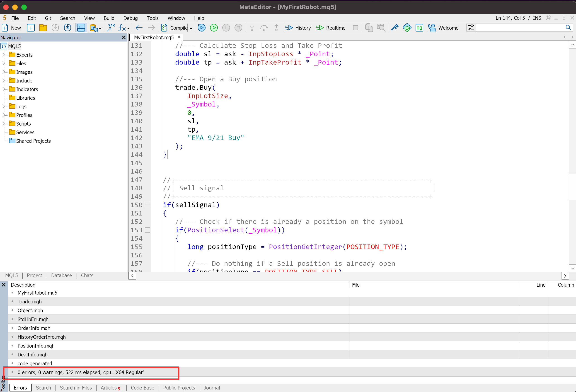
Task: Navigate forward with the right arrow
Action: pyautogui.click(x=151, y=28)
